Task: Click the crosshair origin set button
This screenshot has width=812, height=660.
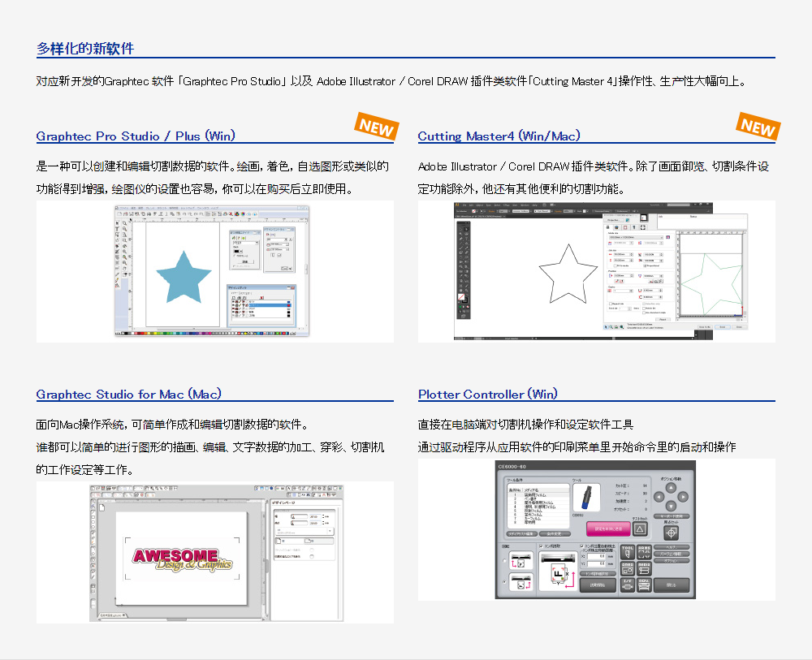Action: point(672,533)
